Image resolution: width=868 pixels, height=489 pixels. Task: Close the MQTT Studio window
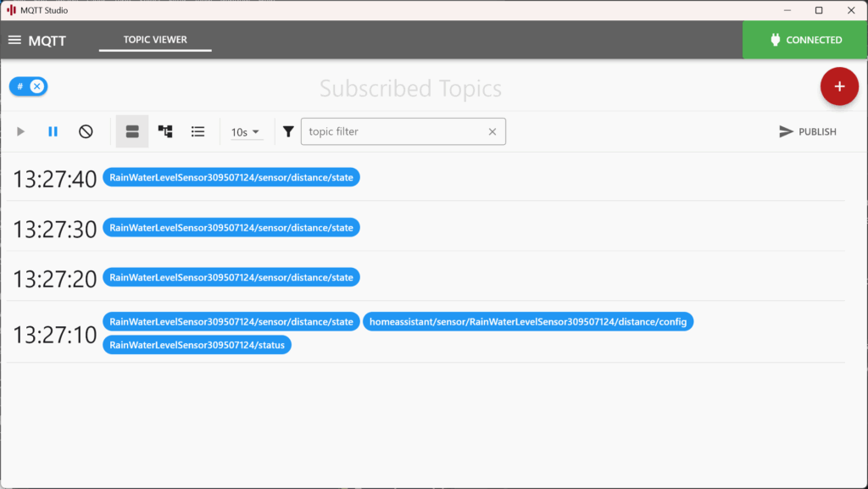851,10
